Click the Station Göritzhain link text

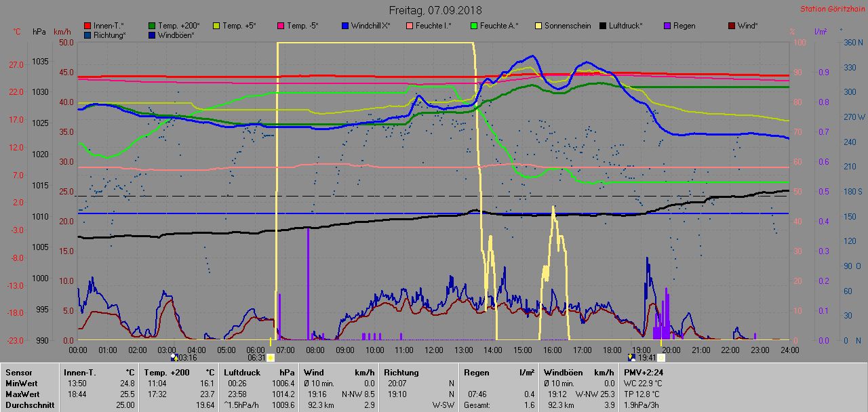831,9
